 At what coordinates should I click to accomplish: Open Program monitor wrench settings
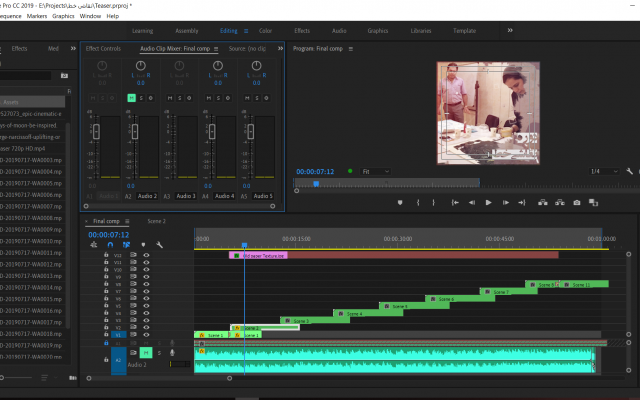click(x=629, y=171)
